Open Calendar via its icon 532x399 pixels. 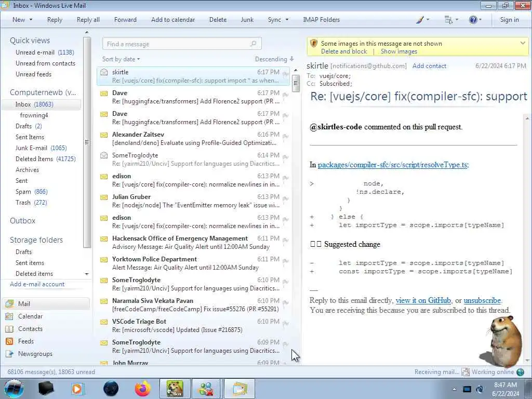click(x=9, y=316)
